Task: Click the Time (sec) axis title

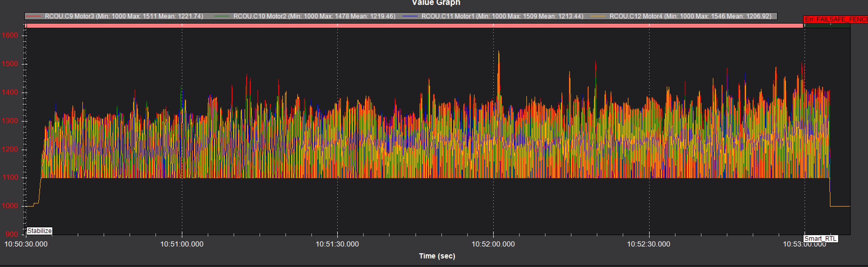Action: coord(437,256)
